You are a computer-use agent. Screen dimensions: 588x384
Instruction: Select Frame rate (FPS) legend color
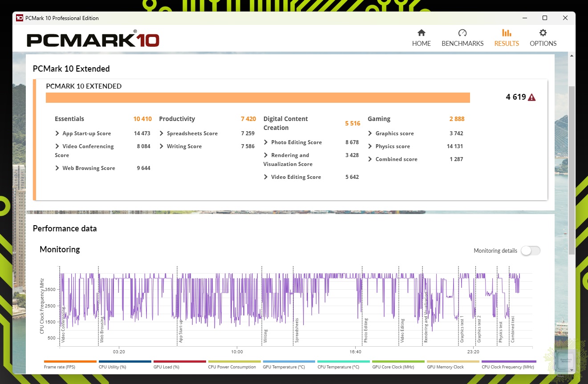(x=70, y=362)
